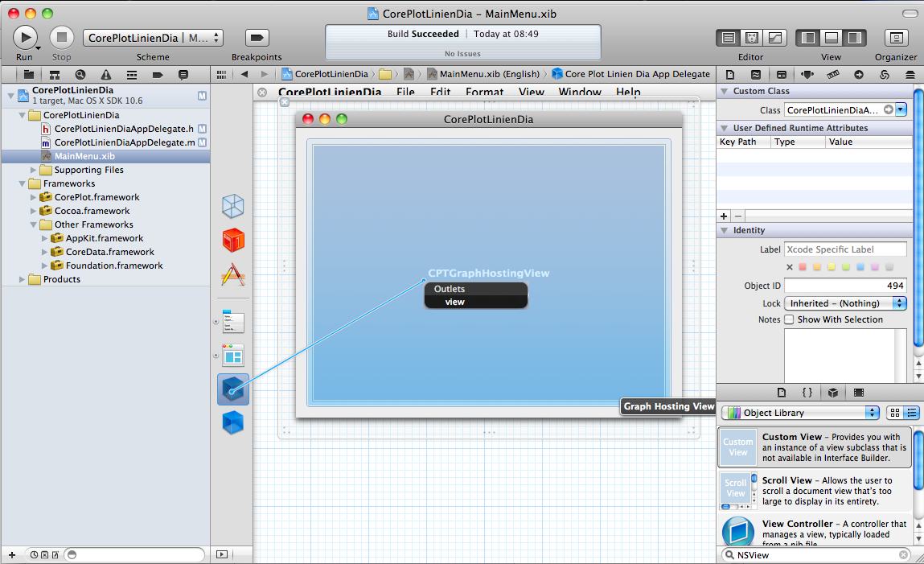The image size is (924, 564).
Task: Open the Scheme selector dropdown
Action: 153,38
